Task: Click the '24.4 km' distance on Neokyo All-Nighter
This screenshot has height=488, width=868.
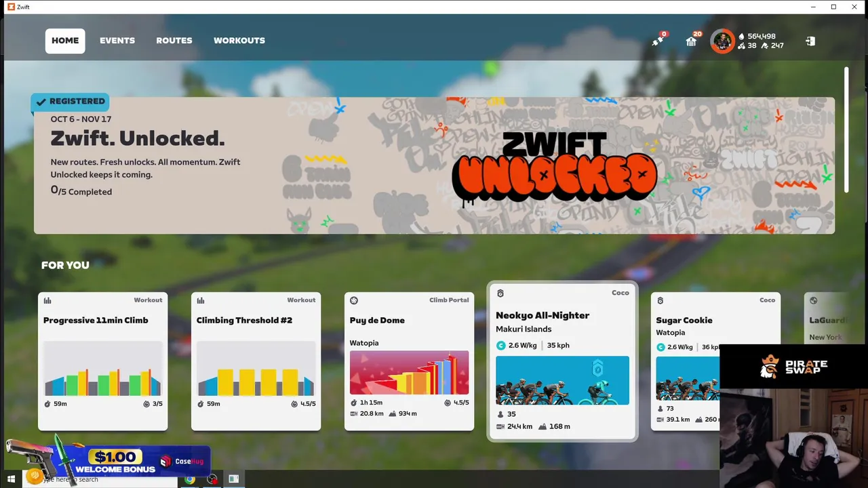Action: (x=520, y=426)
